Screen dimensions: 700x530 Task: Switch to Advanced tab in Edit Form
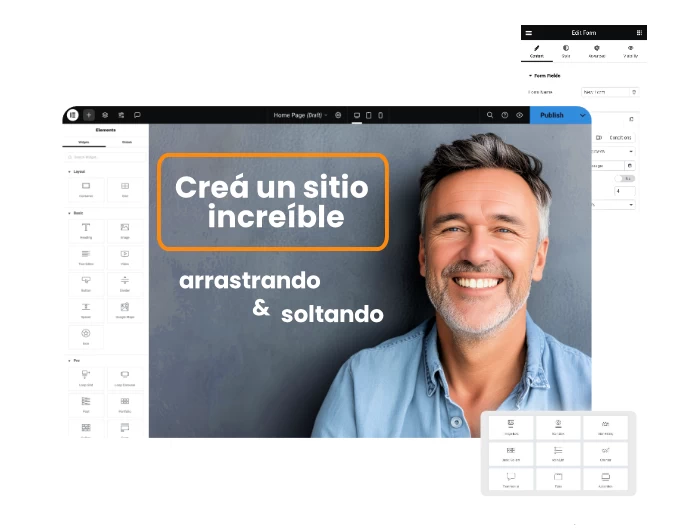click(x=597, y=51)
